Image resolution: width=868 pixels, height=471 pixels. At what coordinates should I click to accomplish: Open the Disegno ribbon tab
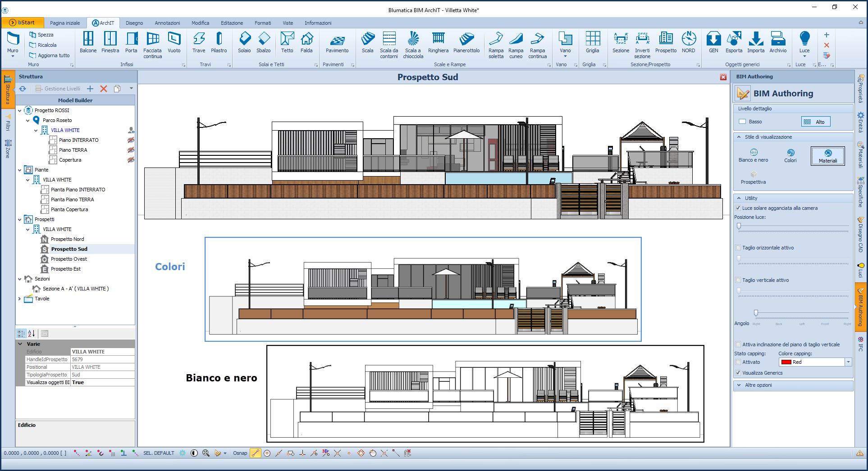tap(134, 23)
